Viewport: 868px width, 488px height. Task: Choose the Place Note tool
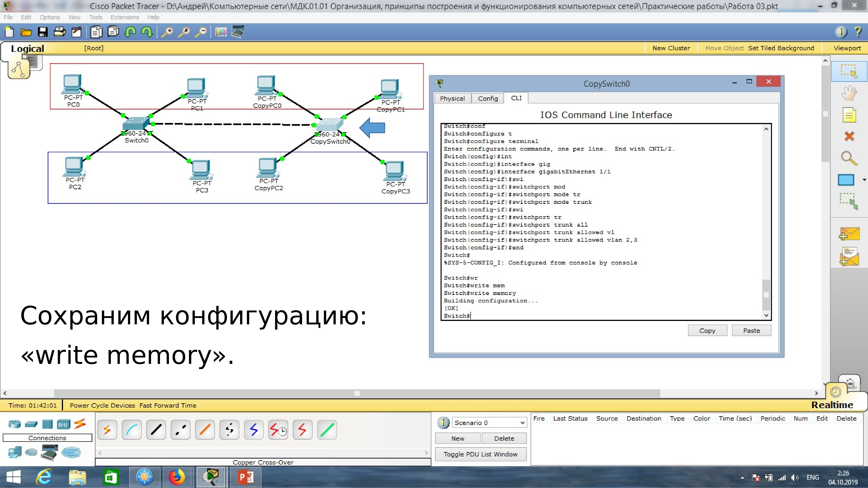point(849,115)
